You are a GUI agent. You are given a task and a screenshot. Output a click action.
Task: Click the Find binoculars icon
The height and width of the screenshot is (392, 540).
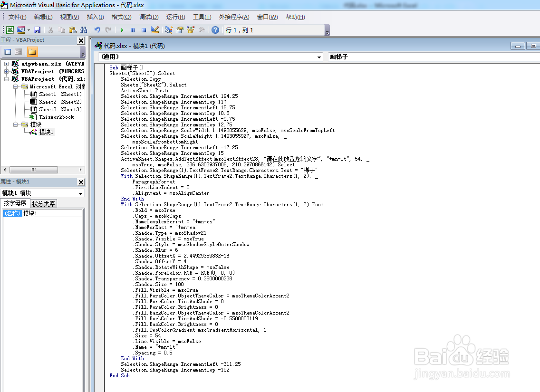point(83,30)
